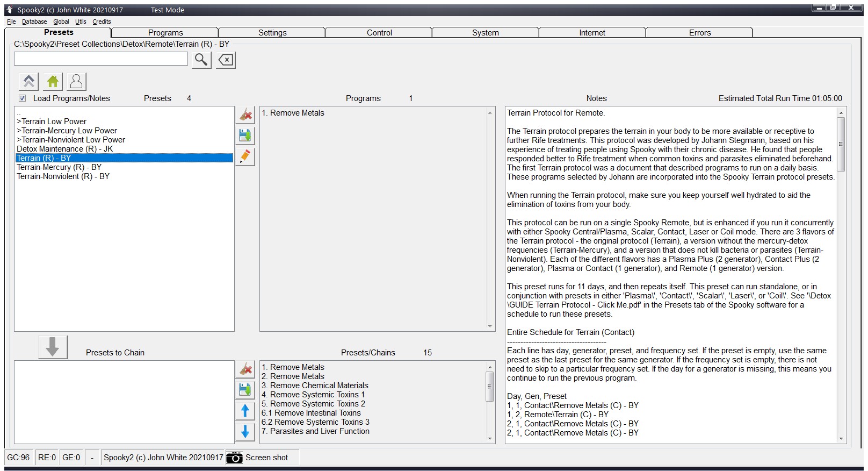Click the magnifying glass search button
Viewport: 868px width, 471px height.
(x=201, y=60)
